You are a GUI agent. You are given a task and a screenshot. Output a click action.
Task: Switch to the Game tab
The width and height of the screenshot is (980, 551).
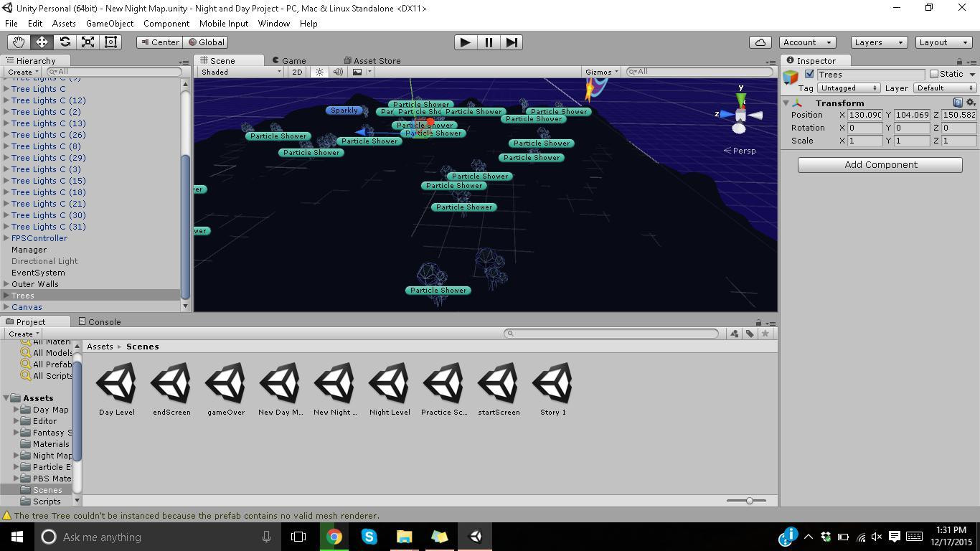click(x=289, y=61)
